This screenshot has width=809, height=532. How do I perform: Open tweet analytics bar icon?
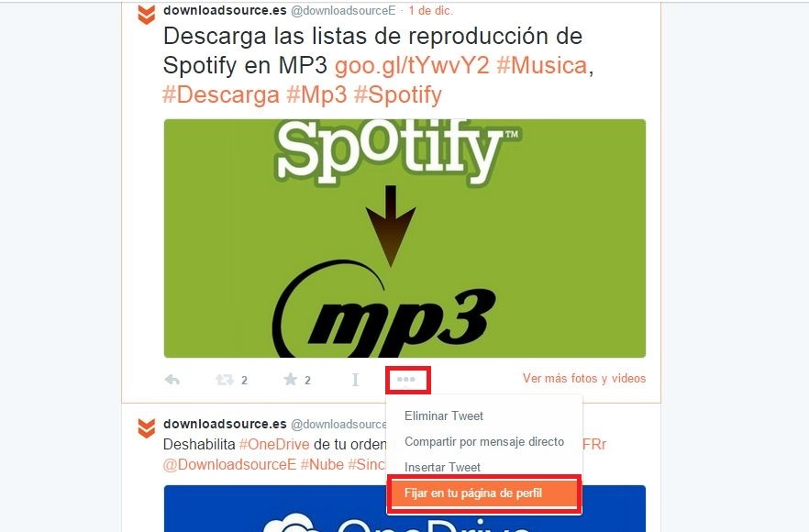(355, 381)
